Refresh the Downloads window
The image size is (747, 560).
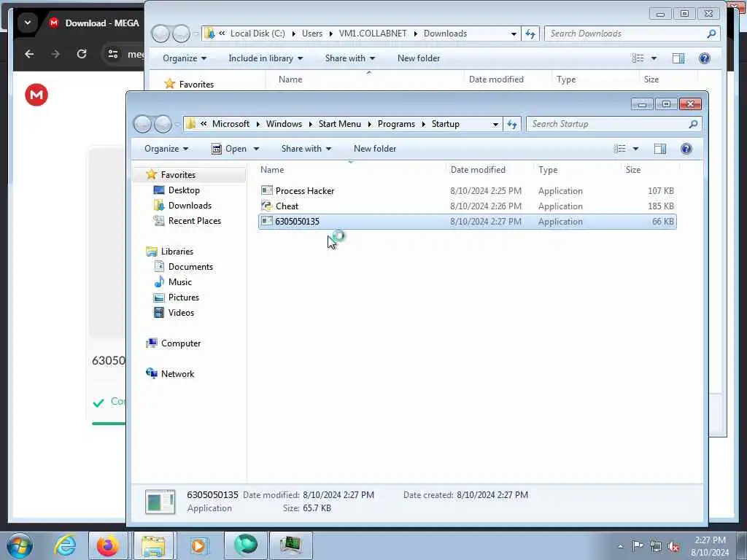coord(530,34)
